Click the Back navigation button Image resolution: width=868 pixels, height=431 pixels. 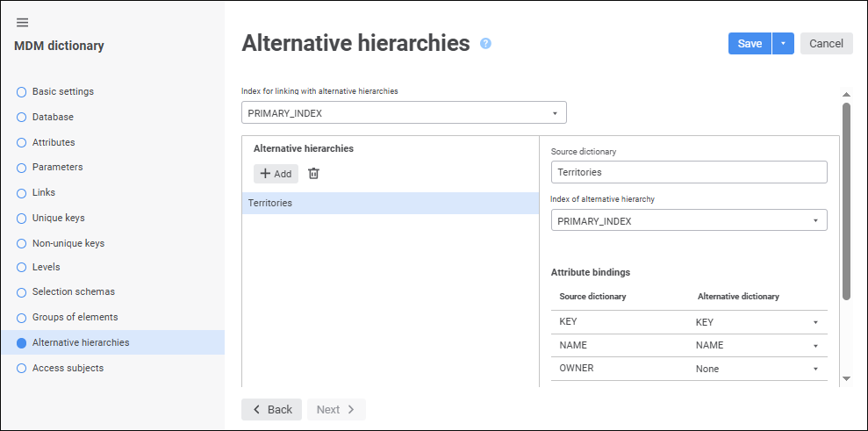[x=271, y=410]
